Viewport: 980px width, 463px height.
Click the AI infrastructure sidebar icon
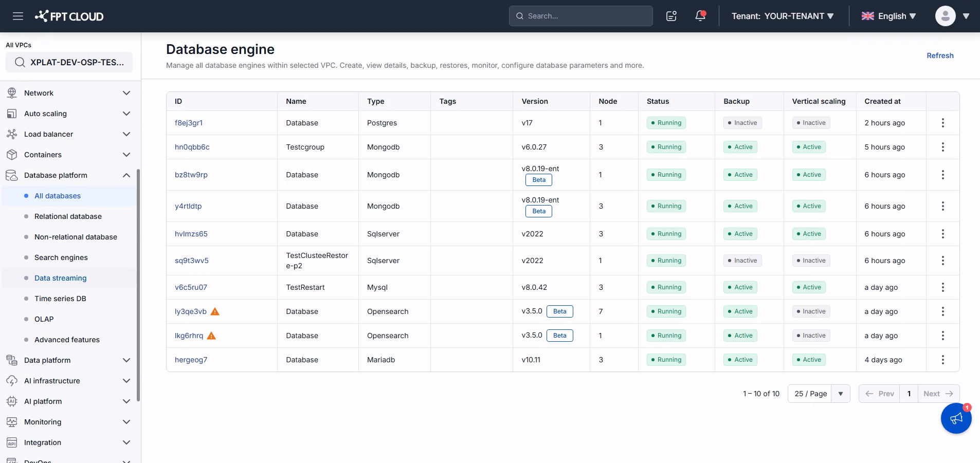(x=12, y=381)
